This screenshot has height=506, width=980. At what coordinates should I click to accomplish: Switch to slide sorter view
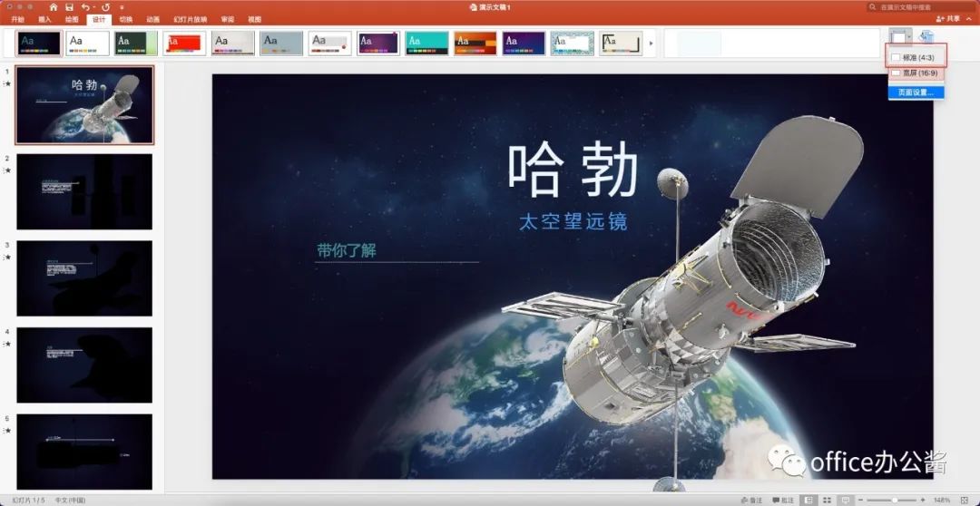click(x=828, y=501)
